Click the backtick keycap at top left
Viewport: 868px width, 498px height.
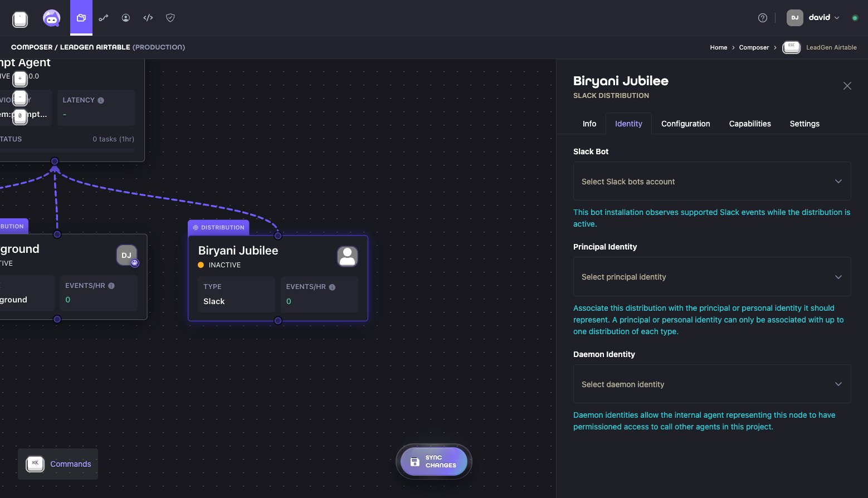[20, 19]
